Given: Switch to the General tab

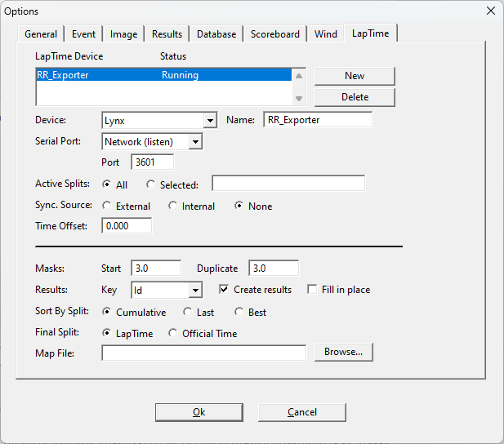Looking at the screenshot, I should (x=41, y=34).
